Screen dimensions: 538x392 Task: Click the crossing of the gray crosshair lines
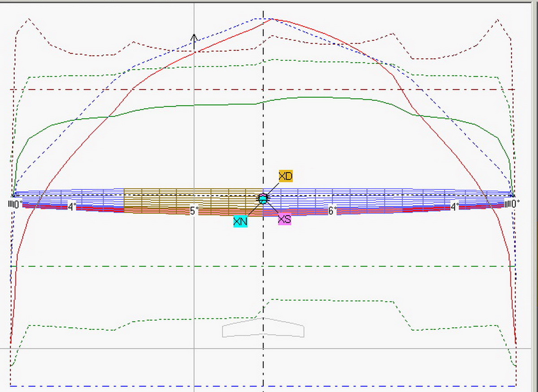click(x=194, y=348)
